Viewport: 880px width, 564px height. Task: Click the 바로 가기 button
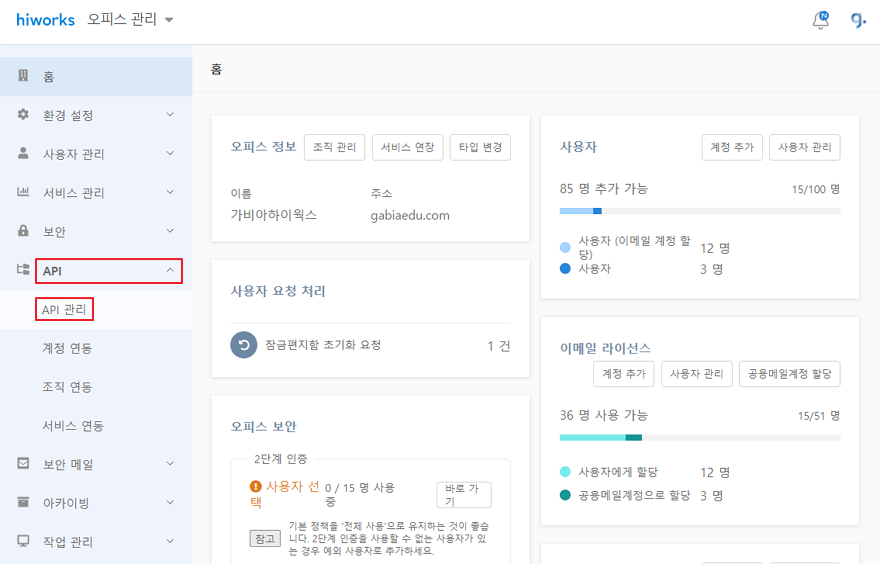[464, 495]
